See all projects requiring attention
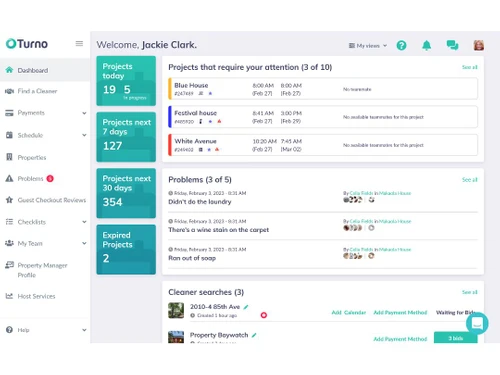The height and width of the screenshot is (375, 500). [470, 67]
